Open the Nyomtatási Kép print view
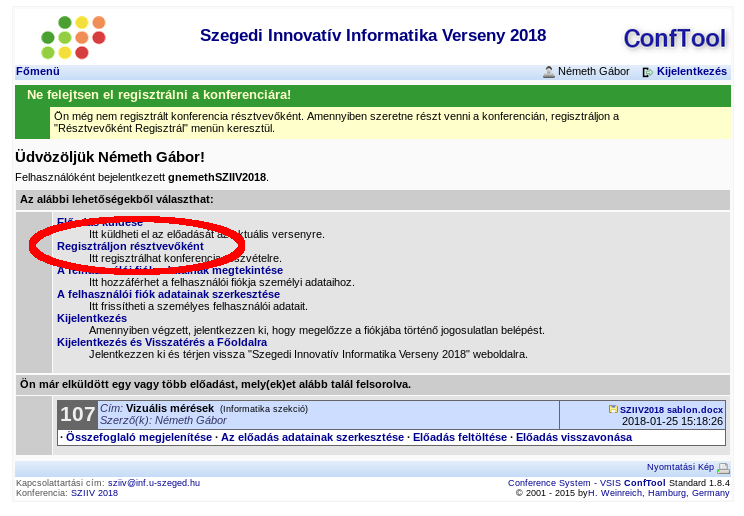The image size is (744, 516). (x=680, y=468)
